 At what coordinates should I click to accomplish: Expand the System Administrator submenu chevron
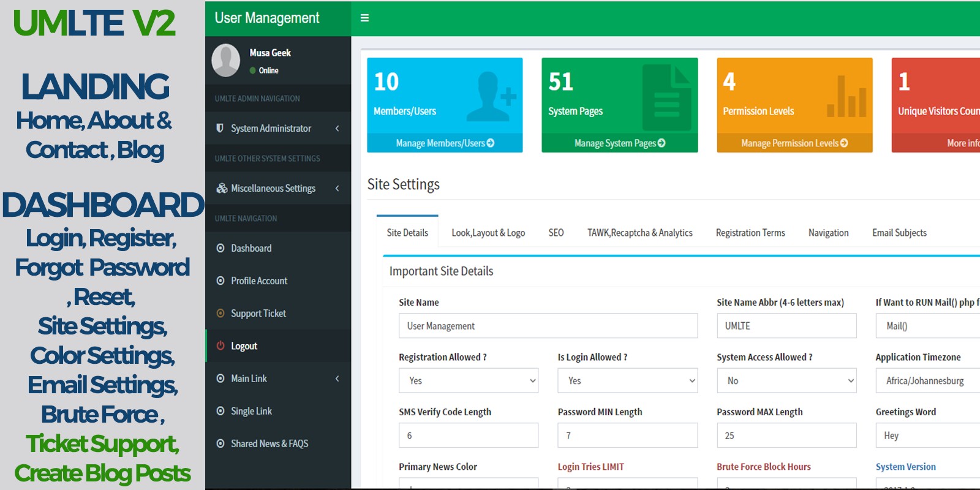(337, 128)
